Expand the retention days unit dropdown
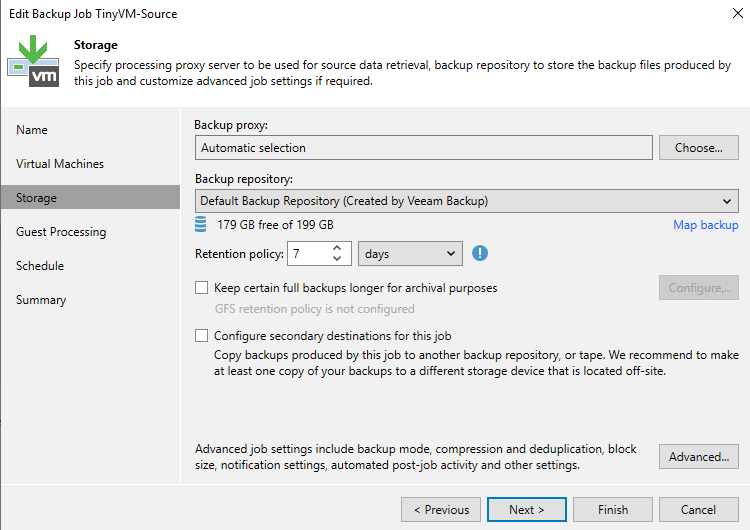 [410, 254]
